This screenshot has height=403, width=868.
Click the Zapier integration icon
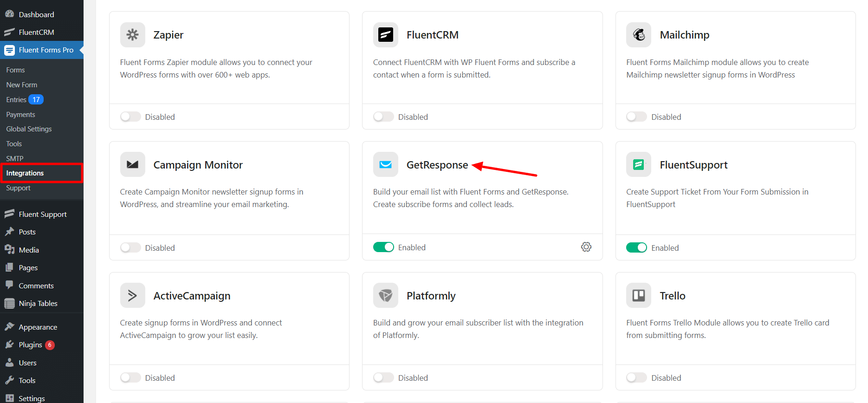[x=132, y=35]
